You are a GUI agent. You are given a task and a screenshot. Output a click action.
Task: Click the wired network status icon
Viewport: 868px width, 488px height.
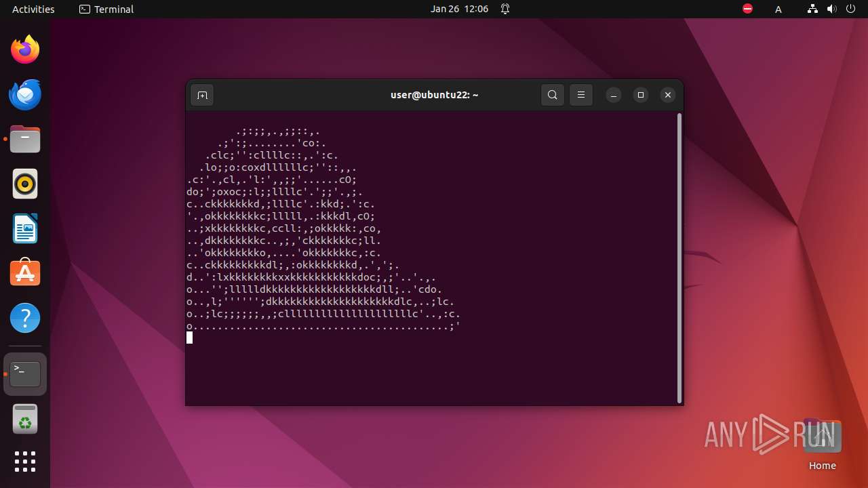click(813, 9)
